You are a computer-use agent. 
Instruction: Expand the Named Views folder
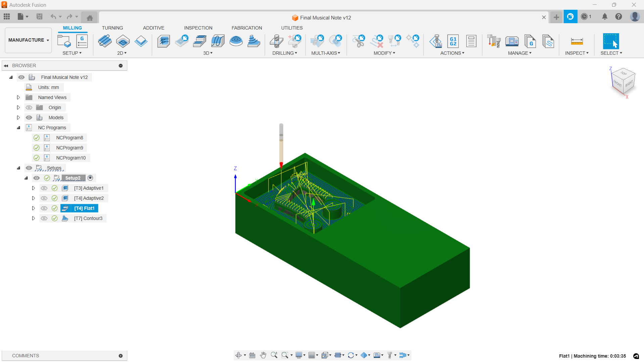(x=18, y=97)
